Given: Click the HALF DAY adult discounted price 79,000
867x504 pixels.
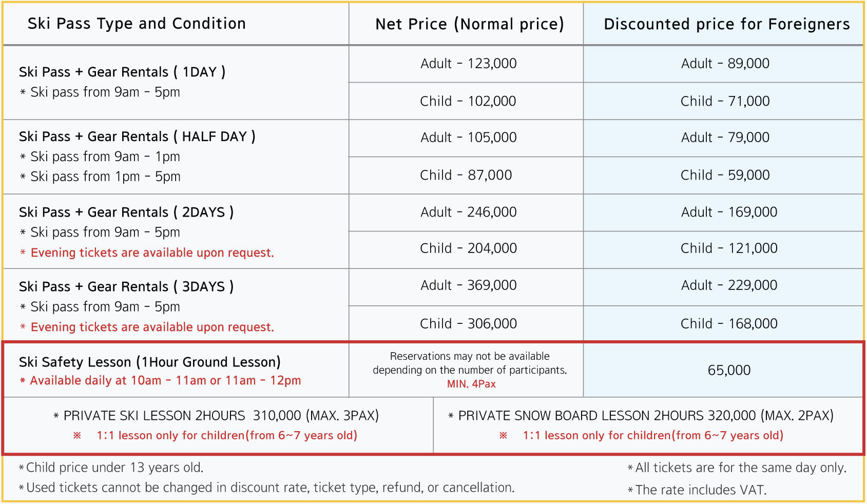Looking at the screenshot, I should click(x=725, y=138).
